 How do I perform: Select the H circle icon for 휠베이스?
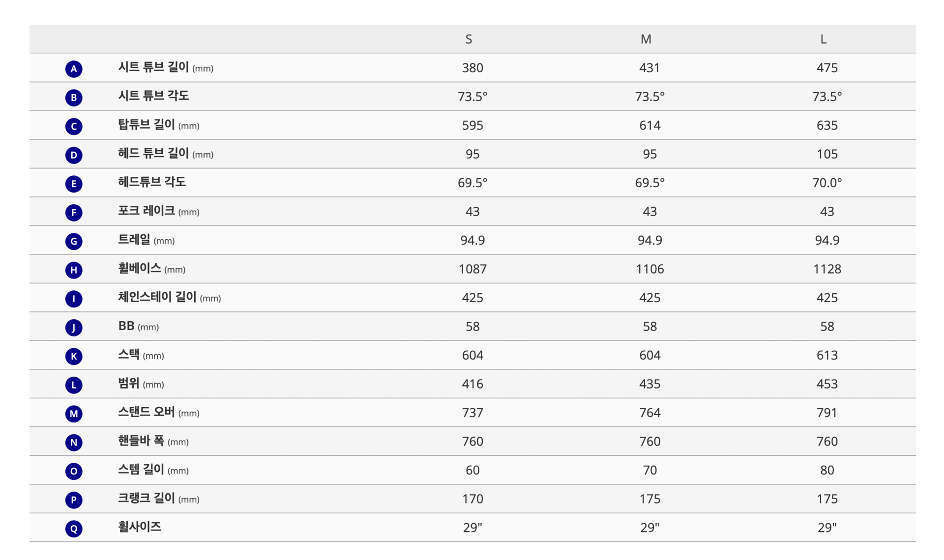pyautogui.click(x=74, y=270)
